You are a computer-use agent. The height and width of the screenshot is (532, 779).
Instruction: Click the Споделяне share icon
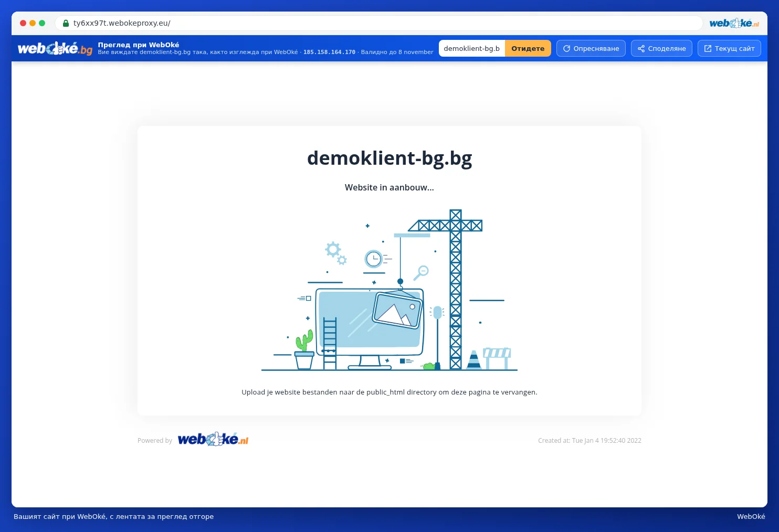(x=641, y=49)
